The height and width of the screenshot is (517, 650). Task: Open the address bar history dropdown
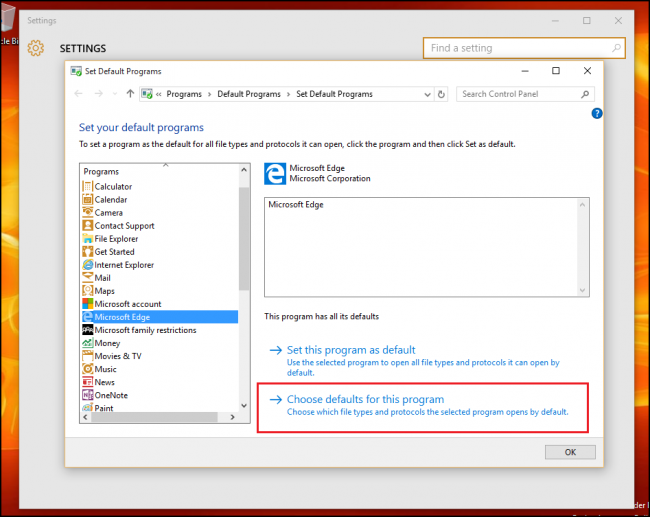pyautogui.click(x=427, y=95)
